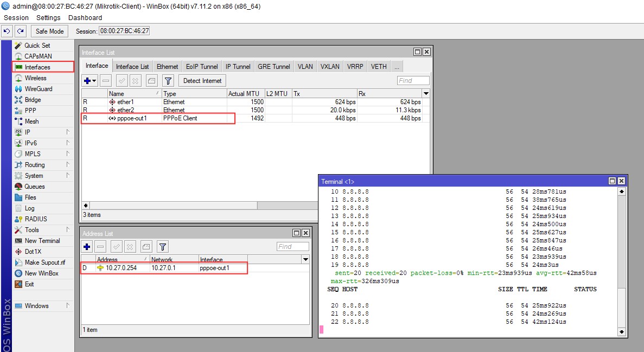Open WireGuard from the sidebar

(38, 89)
